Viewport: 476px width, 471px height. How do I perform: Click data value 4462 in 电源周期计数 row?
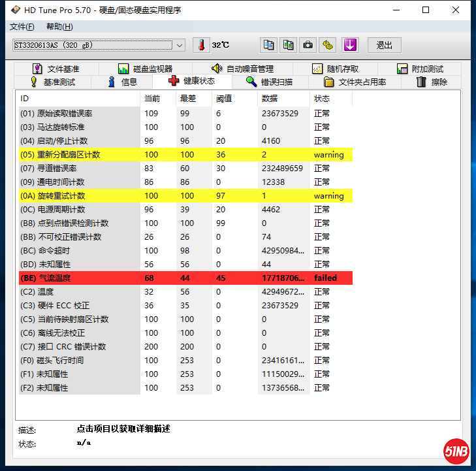coord(271,210)
